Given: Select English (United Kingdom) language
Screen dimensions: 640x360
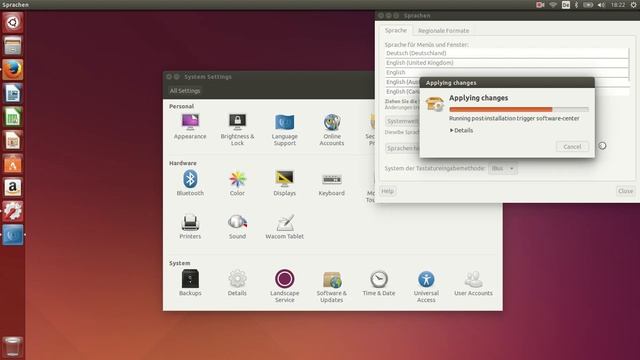Looking at the screenshot, I should coord(507,63).
